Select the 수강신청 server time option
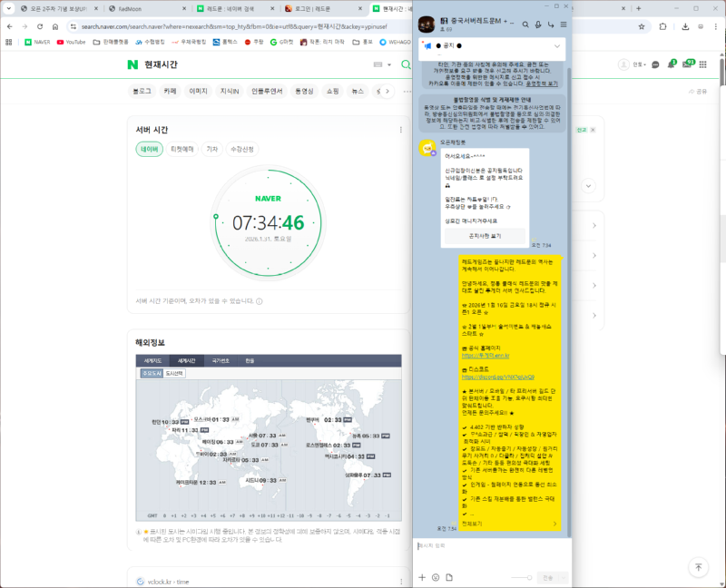 coord(242,149)
